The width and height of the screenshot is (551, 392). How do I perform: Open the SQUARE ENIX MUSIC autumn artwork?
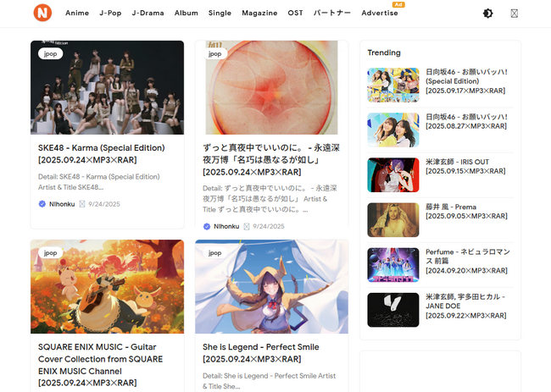(107, 286)
